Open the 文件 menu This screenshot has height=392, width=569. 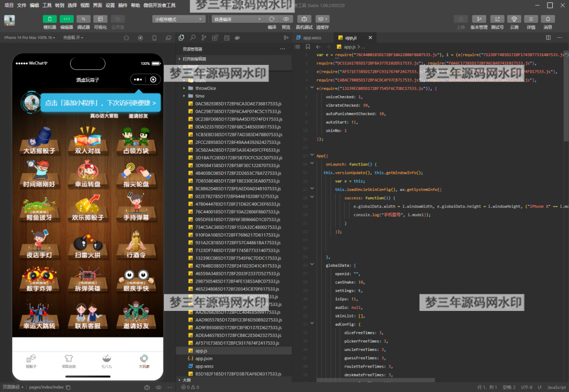pos(22,5)
